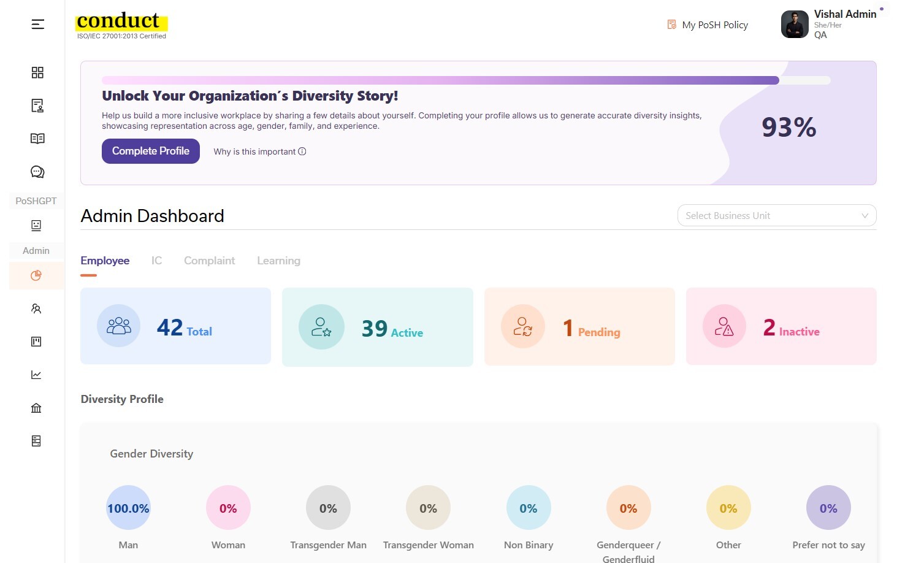This screenshot has width=924, height=563.
Task: Open the Learning tab
Action: 278,261
